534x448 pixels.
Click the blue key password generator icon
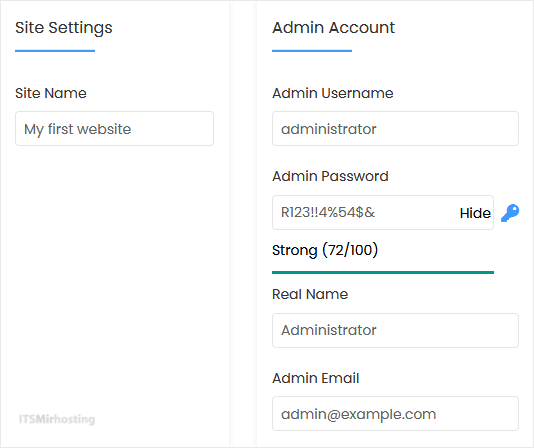click(510, 213)
